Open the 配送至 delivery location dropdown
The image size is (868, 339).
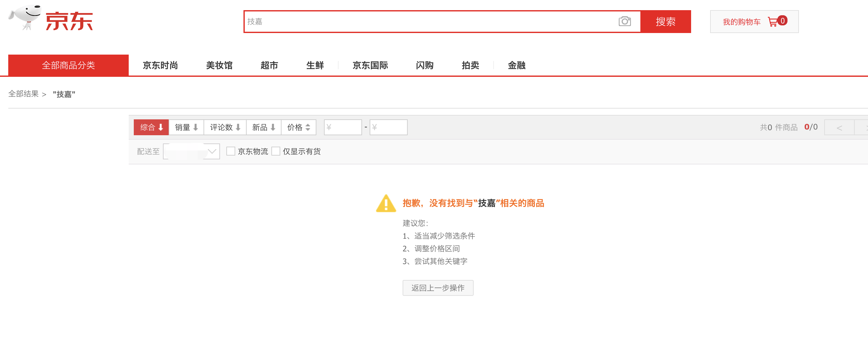(x=191, y=151)
